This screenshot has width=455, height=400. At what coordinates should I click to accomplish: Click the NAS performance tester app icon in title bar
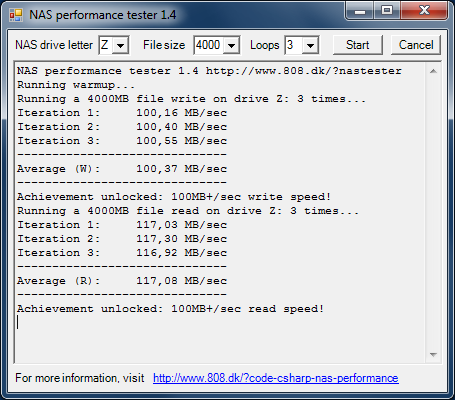click(x=16, y=15)
